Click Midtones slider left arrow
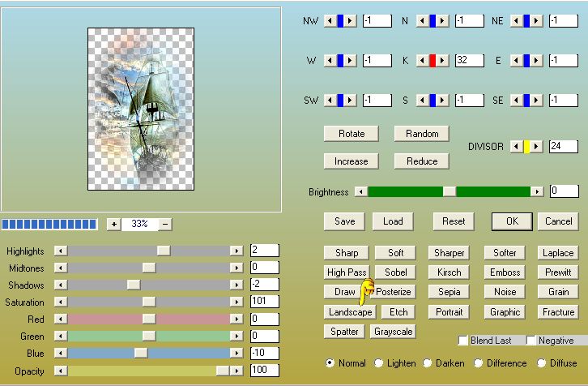 61,268
